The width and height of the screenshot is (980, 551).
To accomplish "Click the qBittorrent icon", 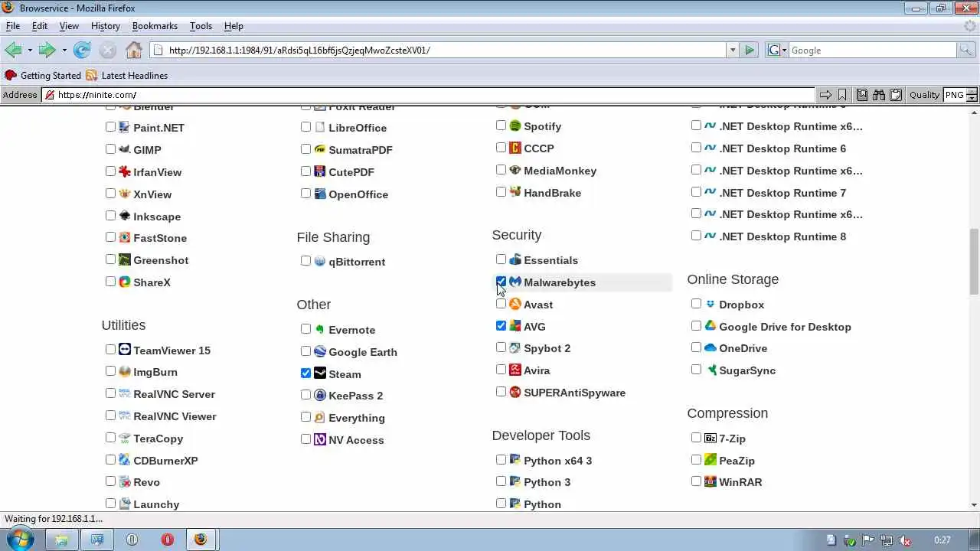I will pos(320,261).
